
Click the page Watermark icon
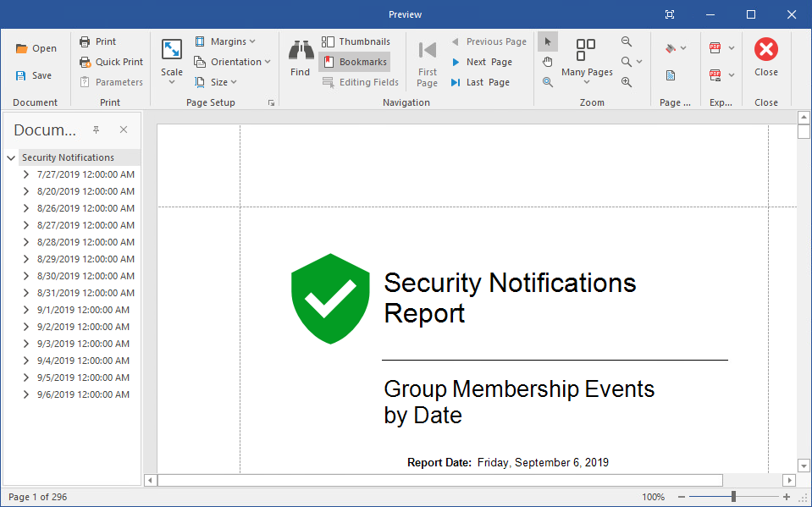point(670,75)
